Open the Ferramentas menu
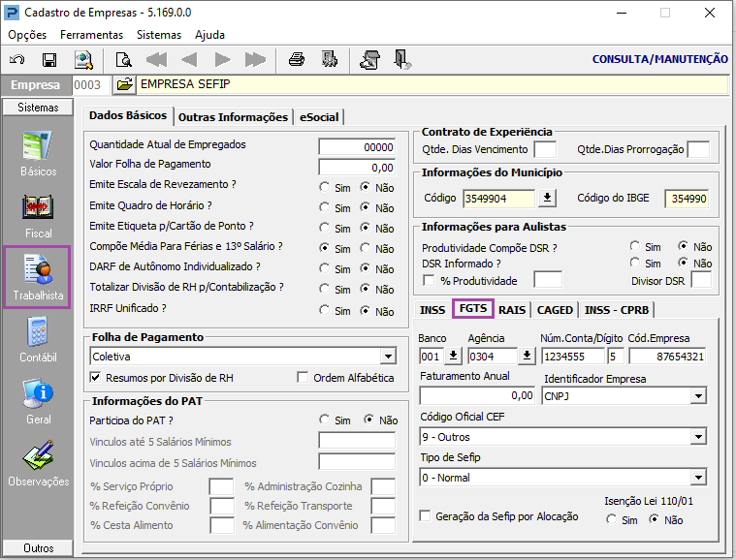 pyautogui.click(x=91, y=35)
